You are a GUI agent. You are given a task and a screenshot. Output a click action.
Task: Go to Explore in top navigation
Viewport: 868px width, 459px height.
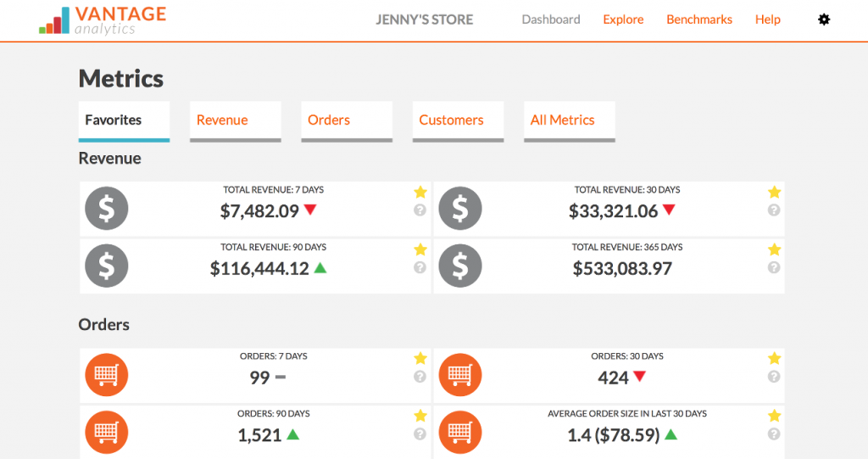click(623, 20)
